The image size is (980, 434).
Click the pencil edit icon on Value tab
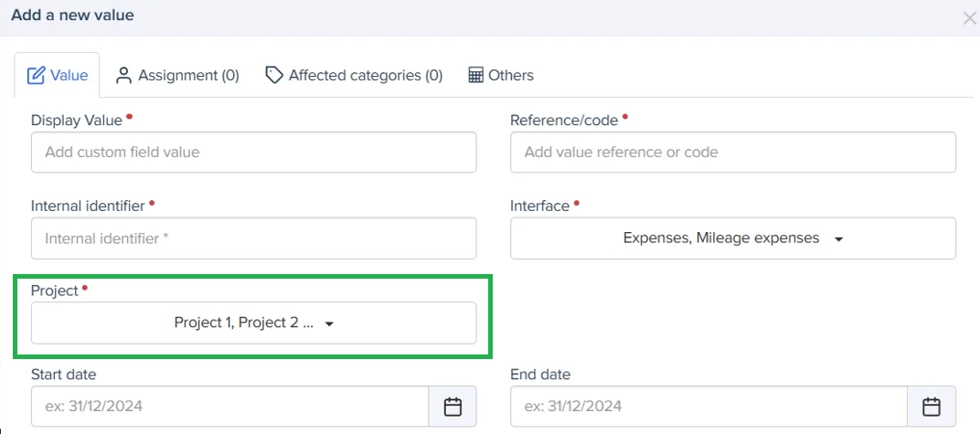37,76
